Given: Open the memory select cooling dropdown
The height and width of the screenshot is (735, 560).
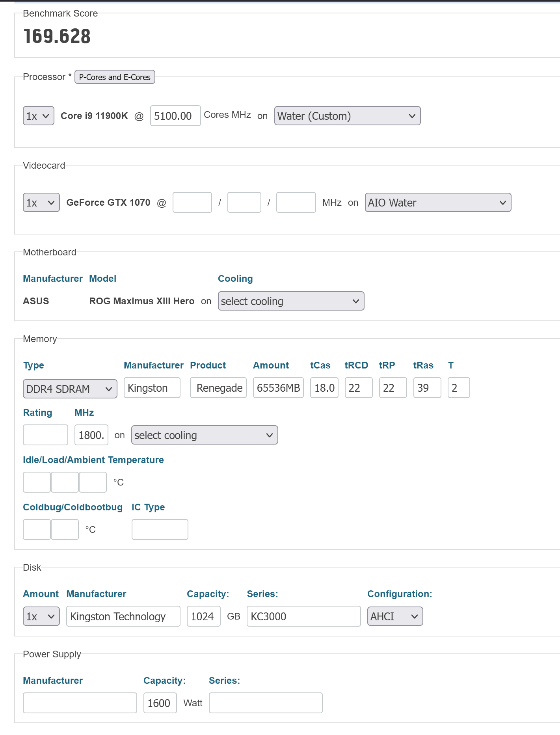Looking at the screenshot, I should tap(204, 435).
